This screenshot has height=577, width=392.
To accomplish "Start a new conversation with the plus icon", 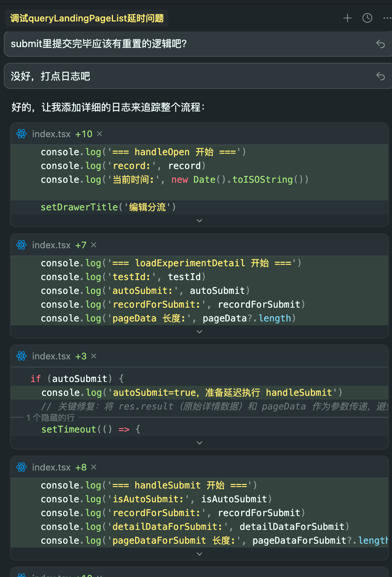I will tap(347, 18).
